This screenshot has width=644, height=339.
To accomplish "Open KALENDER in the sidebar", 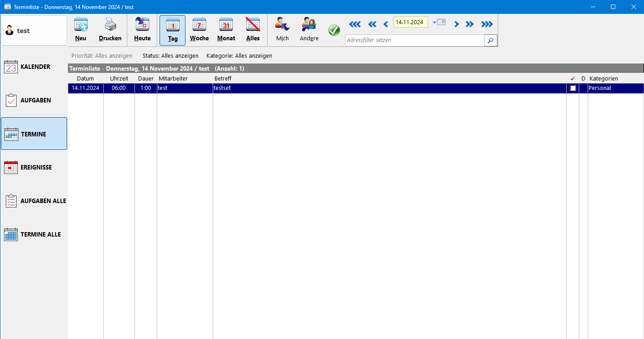I will (34, 67).
